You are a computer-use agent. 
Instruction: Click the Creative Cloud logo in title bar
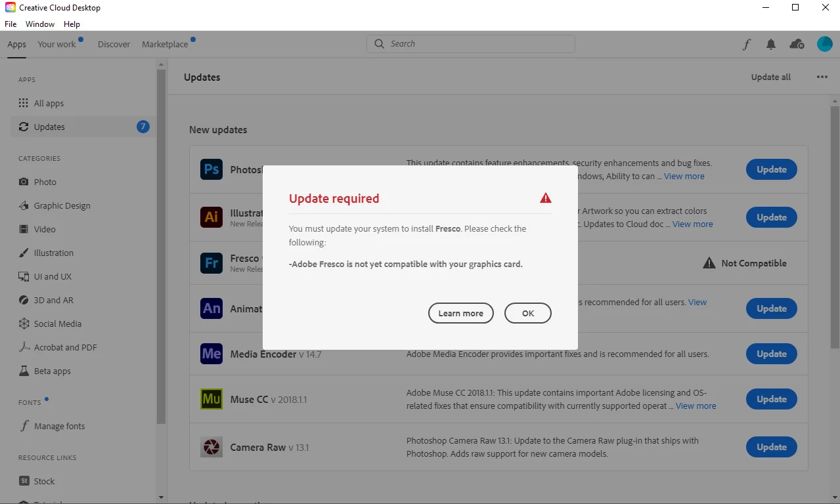coord(10,8)
